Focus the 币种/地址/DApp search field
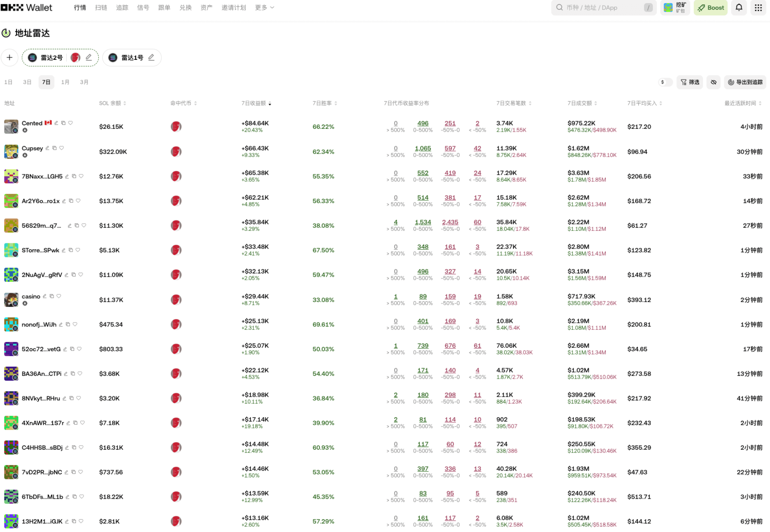Screen dimensions: 770x532 (602, 8)
